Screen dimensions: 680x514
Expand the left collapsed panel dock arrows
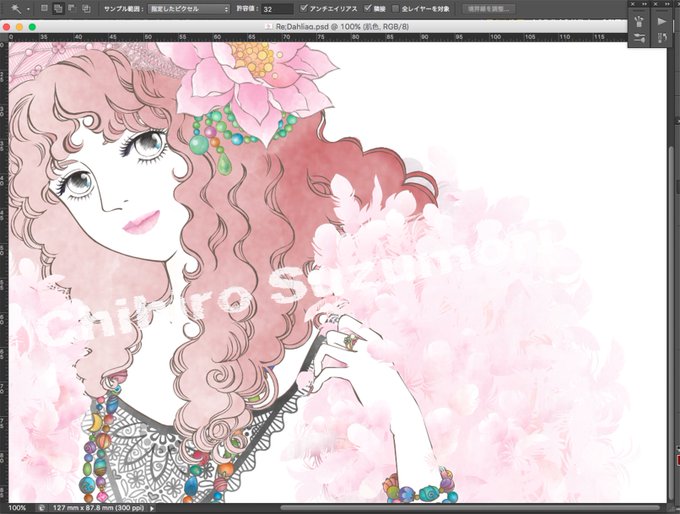click(644, 3)
